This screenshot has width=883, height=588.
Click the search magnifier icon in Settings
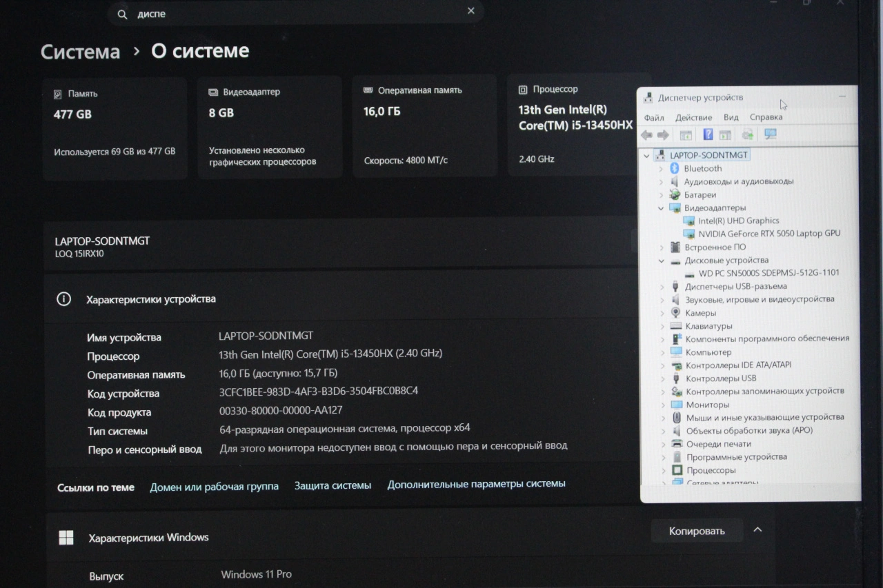point(122,14)
